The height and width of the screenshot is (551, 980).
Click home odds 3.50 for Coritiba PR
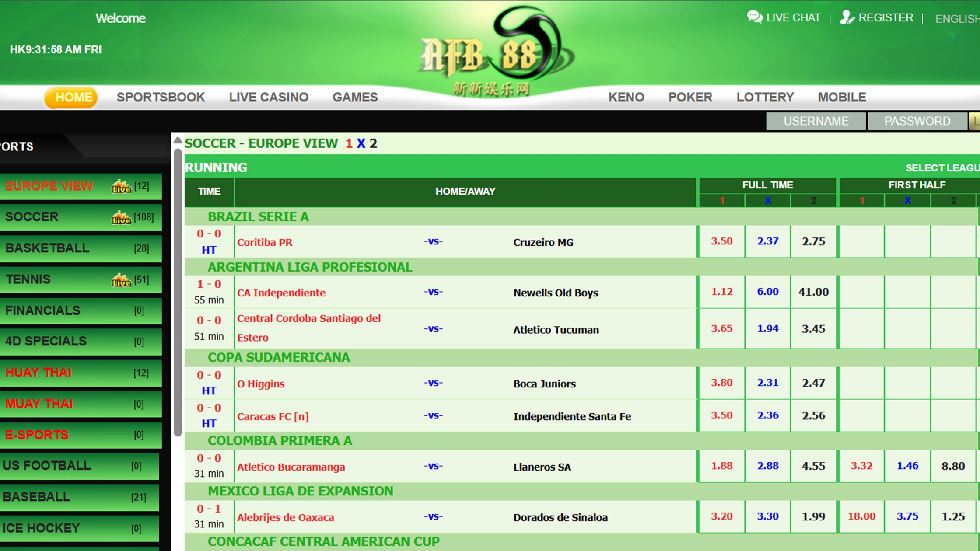click(x=721, y=241)
